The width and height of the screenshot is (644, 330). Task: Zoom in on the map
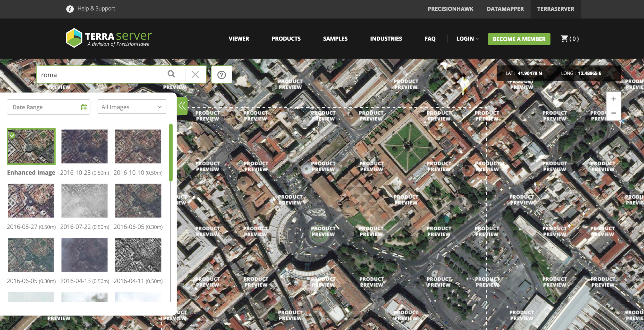click(614, 99)
